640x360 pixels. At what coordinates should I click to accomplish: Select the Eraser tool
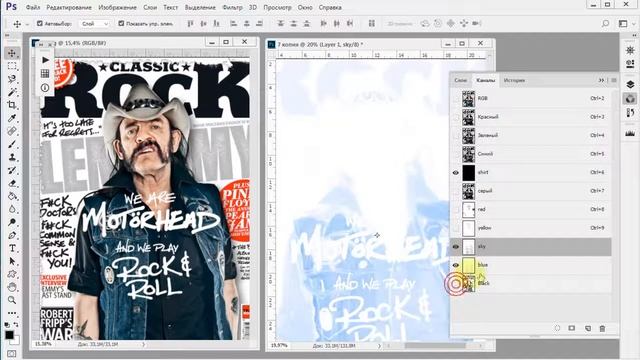point(12,183)
